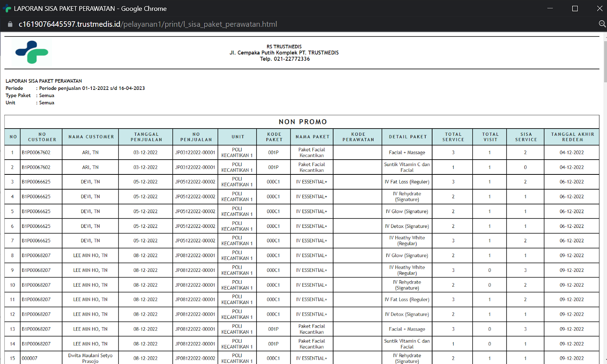Click the NO CUSTOMER column header

point(42,137)
